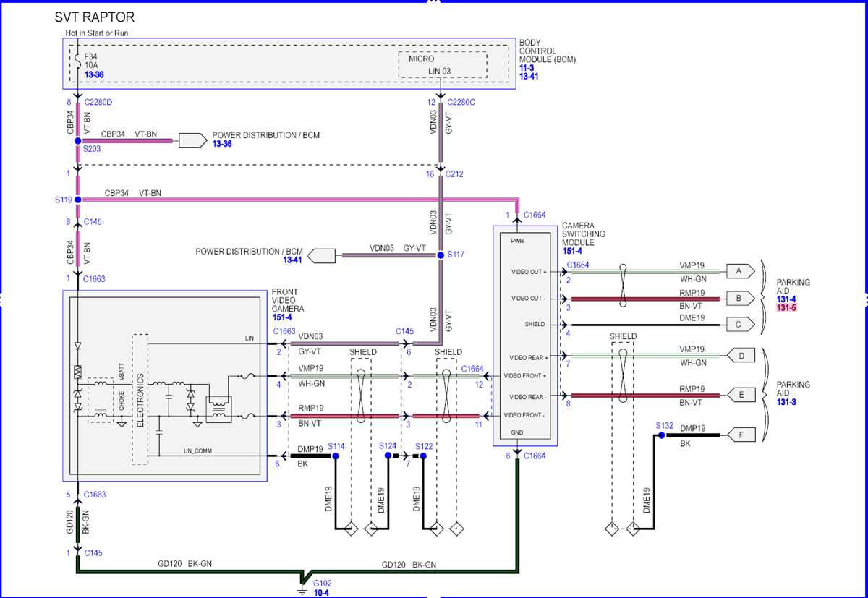Click the SVT RAPTOR title
868x598 pixels.
[94, 17]
